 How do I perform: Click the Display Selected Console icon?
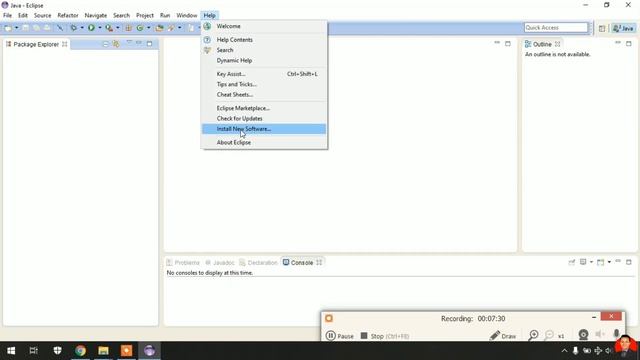click(x=583, y=262)
